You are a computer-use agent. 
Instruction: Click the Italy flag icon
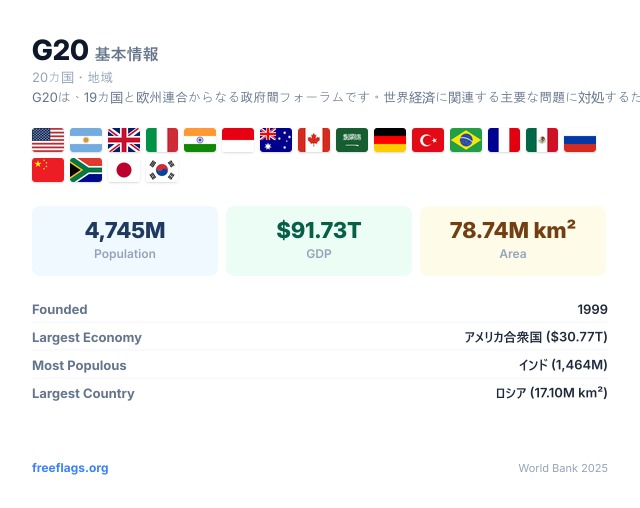(162, 140)
